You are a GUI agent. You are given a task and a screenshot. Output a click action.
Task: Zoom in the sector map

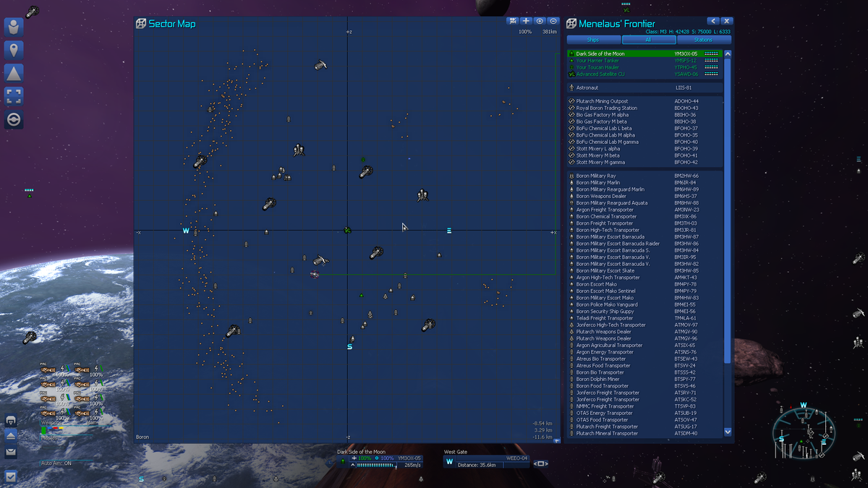click(x=540, y=22)
